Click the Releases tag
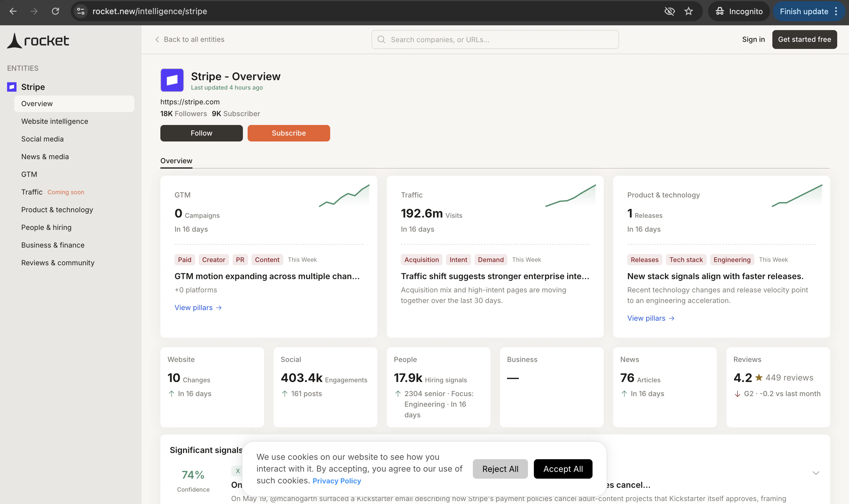Viewport: 849px width, 504px height. pyautogui.click(x=644, y=259)
